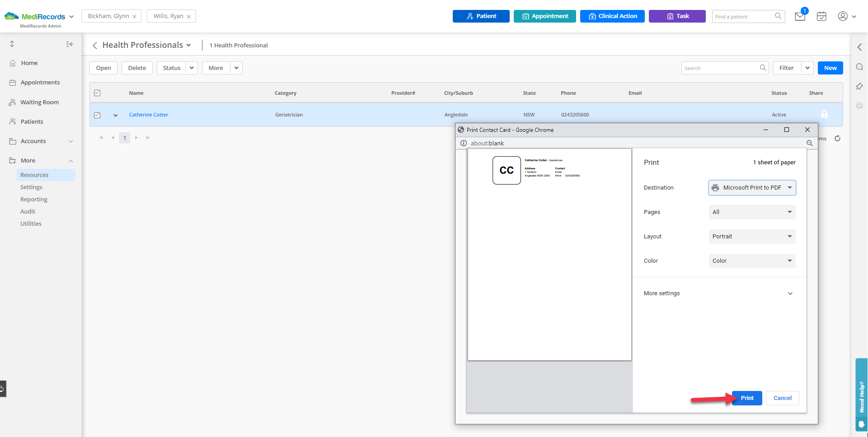Collapse the sidebar menu icon
The width and height of the screenshot is (868, 437).
pyautogui.click(x=70, y=44)
